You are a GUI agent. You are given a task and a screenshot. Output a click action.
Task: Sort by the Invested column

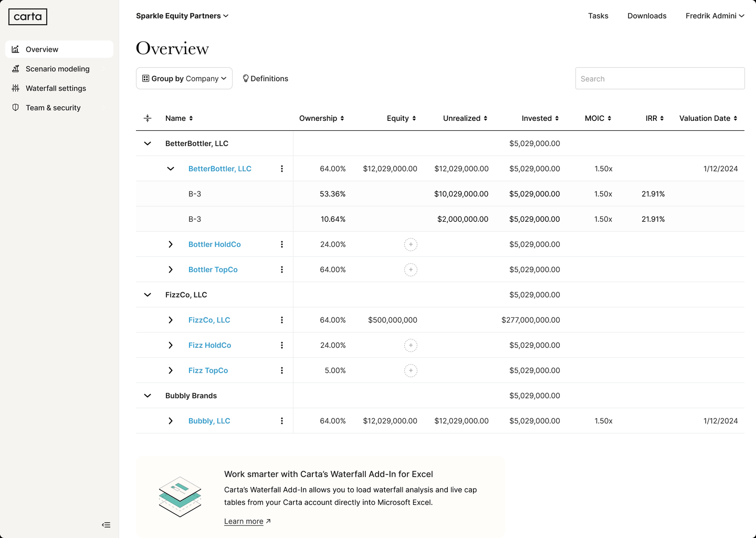click(x=540, y=118)
